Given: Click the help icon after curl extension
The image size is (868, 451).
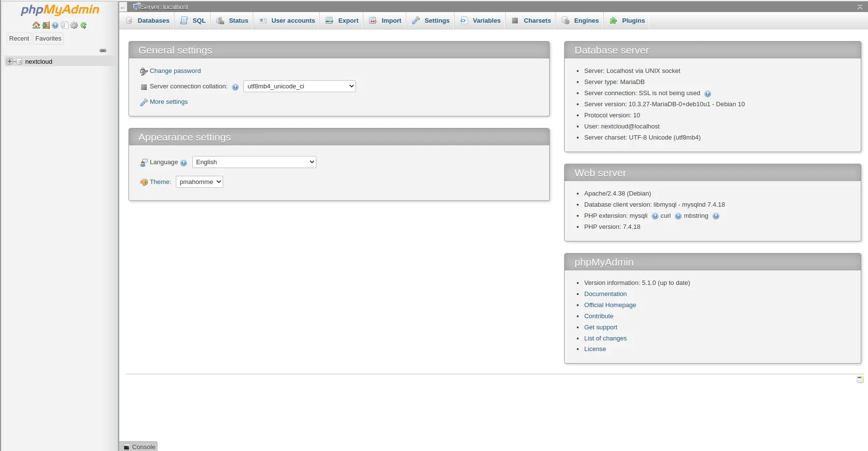Looking at the screenshot, I should coord(678,216).
